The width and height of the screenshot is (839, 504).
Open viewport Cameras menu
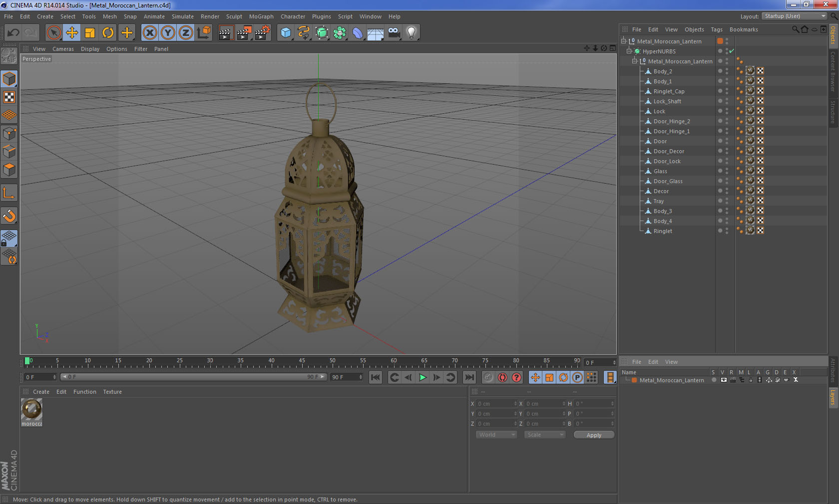point(63,49)
